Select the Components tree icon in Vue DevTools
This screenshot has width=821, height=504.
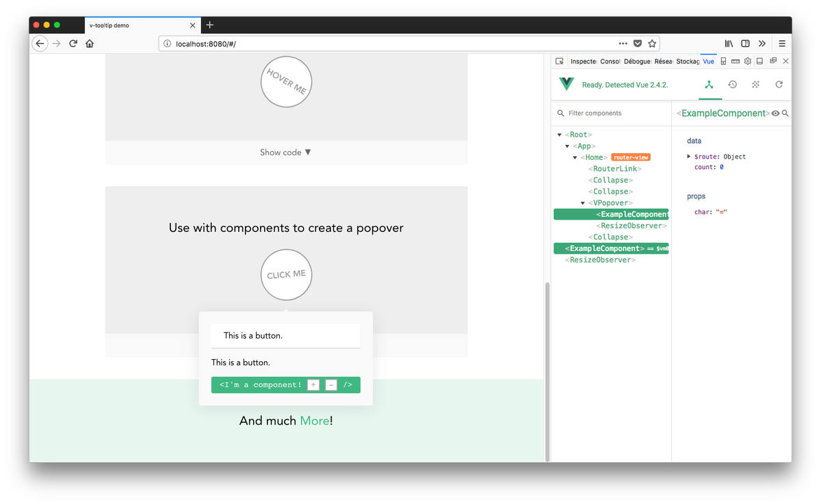pyautogui.click(x=709, y=84)
